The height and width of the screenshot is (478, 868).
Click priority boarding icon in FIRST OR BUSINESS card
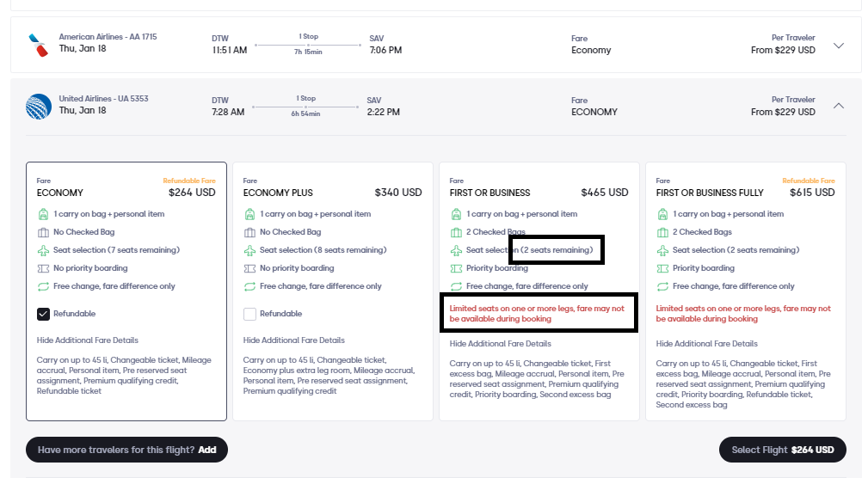click(456, 268)
